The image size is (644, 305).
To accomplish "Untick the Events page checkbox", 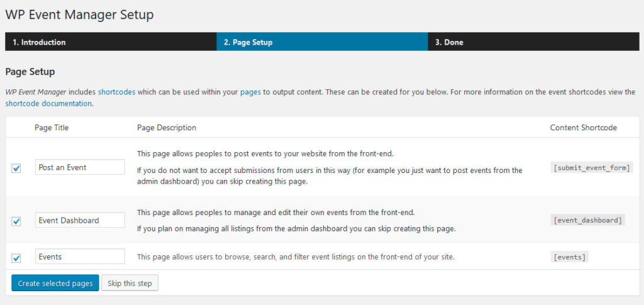I will tap(16, 258).
